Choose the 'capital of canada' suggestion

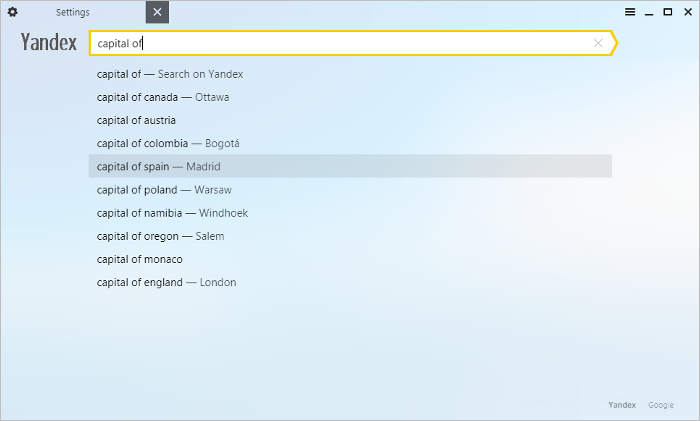coord(350,97)
